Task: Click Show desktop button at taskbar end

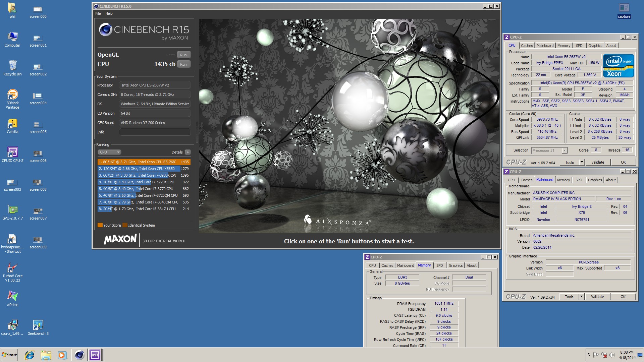Action: pos(641,355)
